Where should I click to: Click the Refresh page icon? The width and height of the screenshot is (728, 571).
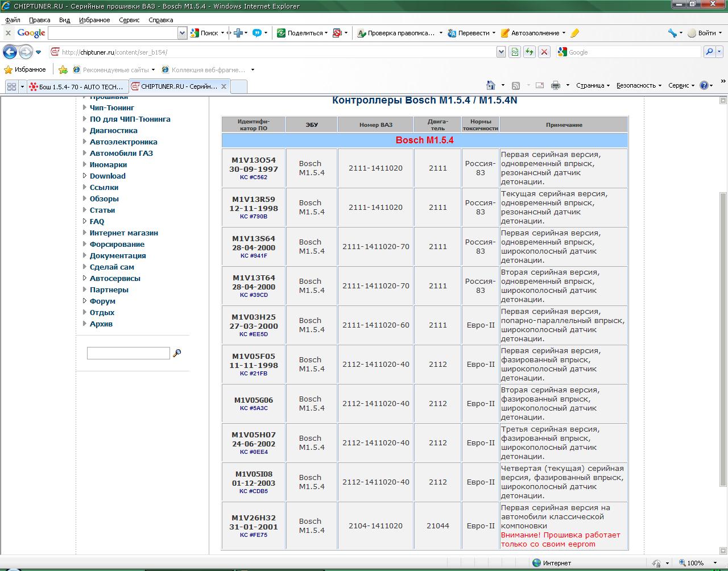(530, 52)
